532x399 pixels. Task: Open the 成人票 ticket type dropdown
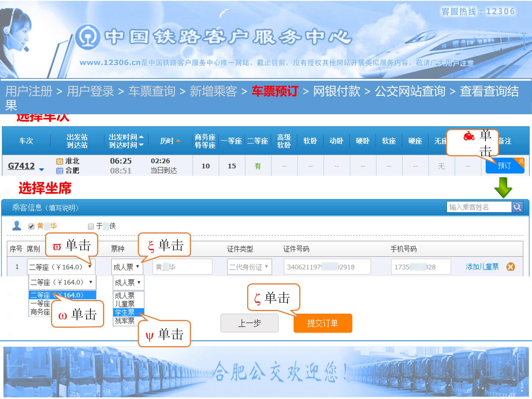point(127,267)
